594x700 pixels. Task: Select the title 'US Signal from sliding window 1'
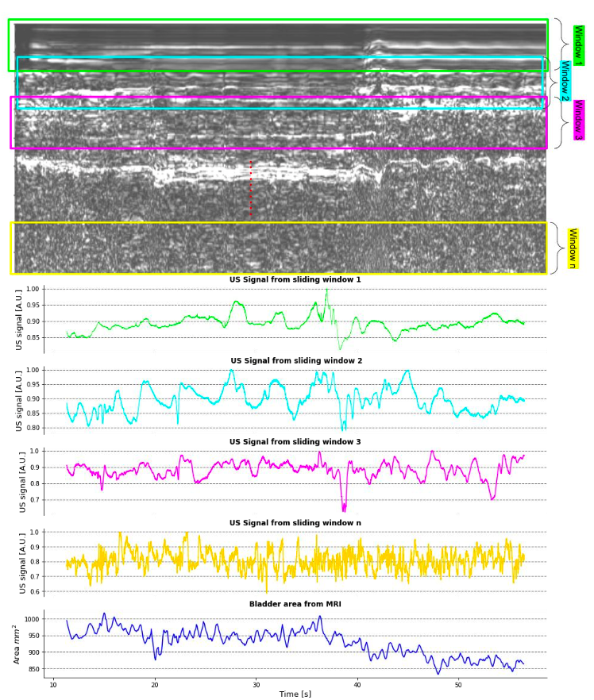pyautogui.click(x=295, y=280)
